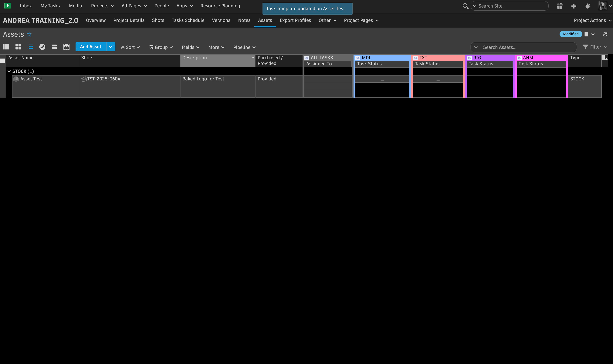Open the Add Asset dropdown arrow
Image resolution: width=613 pixels, height=364 pixels.
click(x=111, y=47)
